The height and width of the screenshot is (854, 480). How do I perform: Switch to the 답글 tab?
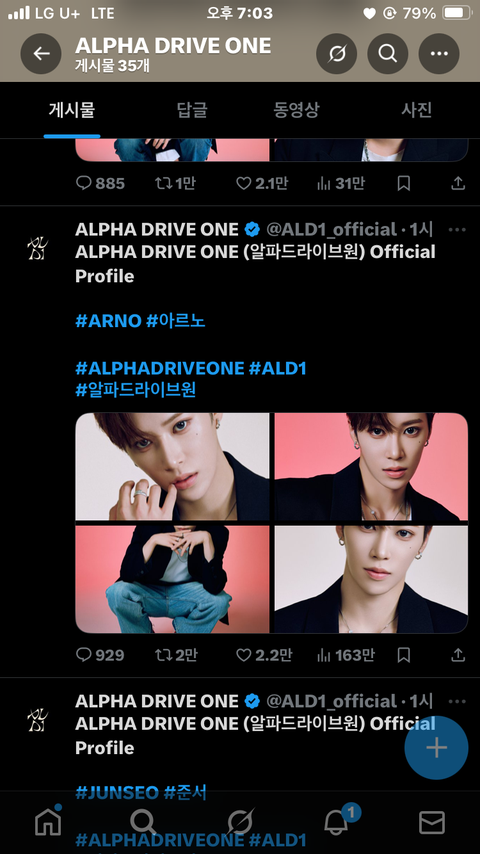point(192,110)
